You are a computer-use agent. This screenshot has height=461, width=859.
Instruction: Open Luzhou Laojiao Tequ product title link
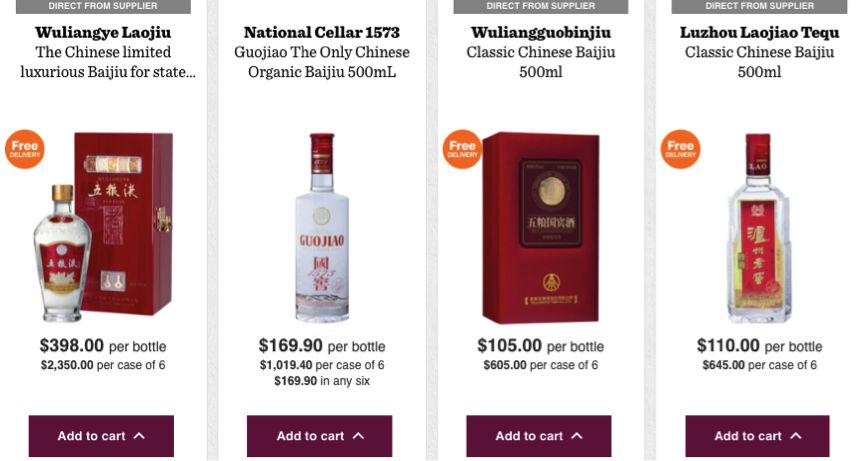coord(759,32)
